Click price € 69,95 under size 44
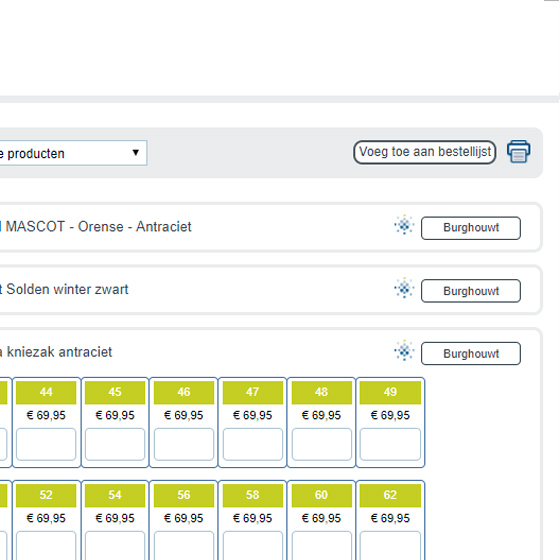Viewport: 560px width, 560px height. point(46,415)
